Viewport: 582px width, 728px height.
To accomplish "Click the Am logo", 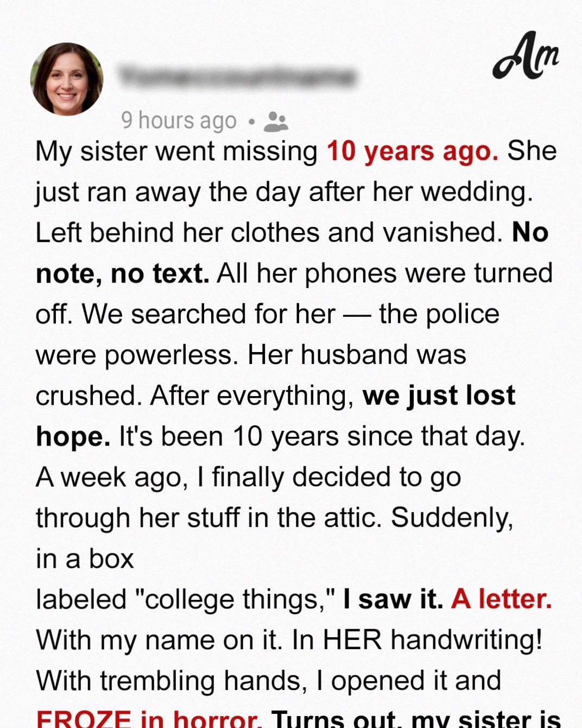I will 526,55.
